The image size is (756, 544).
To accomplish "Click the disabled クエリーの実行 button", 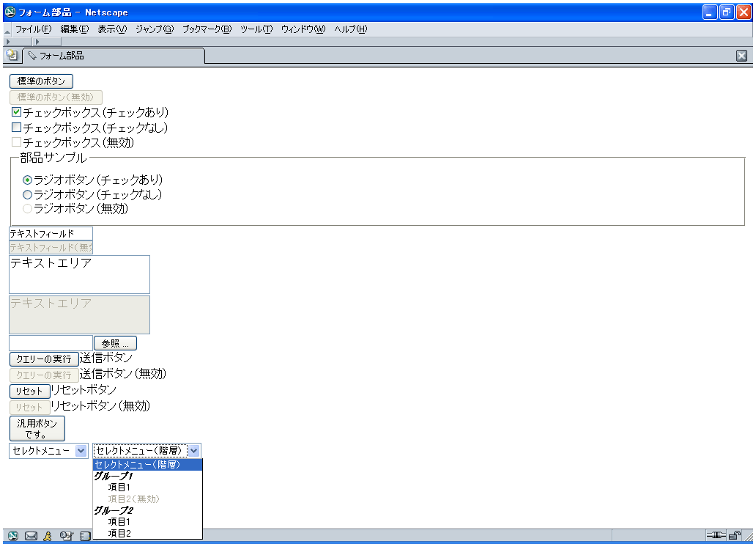I will tap(44, 375).
